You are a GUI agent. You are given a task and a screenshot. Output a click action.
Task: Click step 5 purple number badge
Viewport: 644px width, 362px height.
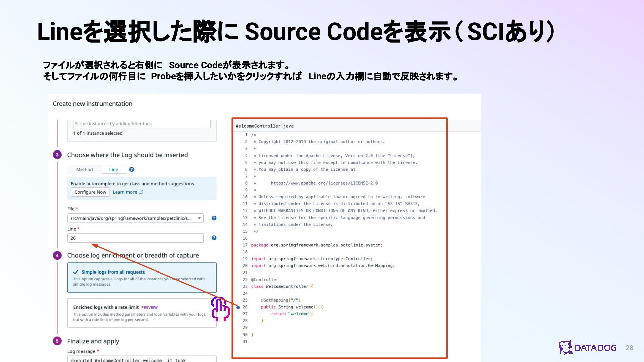[x=57, y=341]
